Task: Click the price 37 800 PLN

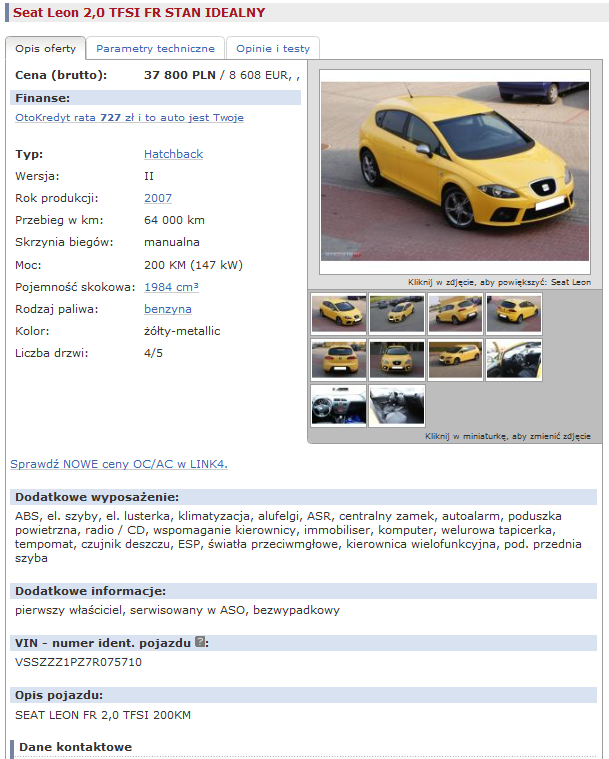Action: click(x=180, y=75)
